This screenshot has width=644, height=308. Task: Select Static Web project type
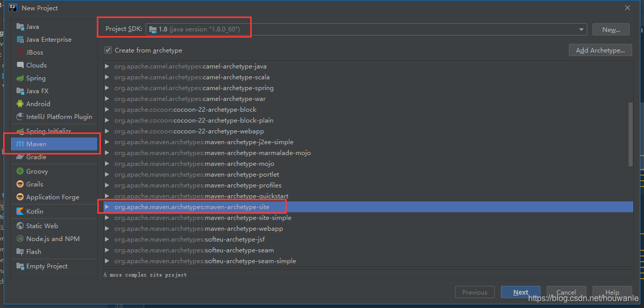tap(54, 226)
